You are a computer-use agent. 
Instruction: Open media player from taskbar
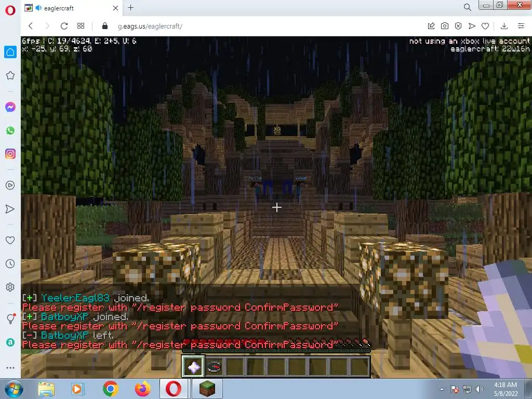coord(78,389)
